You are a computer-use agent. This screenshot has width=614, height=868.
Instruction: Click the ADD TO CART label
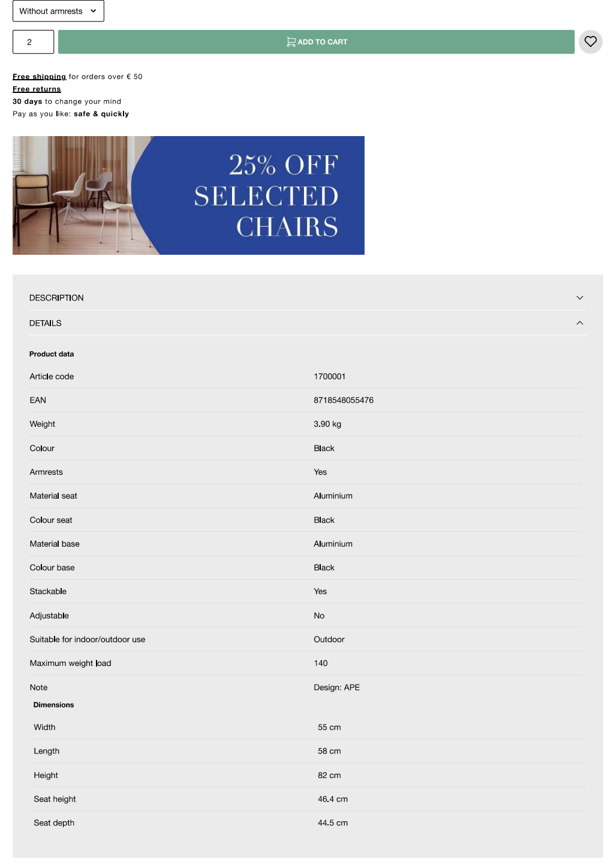[x=323, y=42]
